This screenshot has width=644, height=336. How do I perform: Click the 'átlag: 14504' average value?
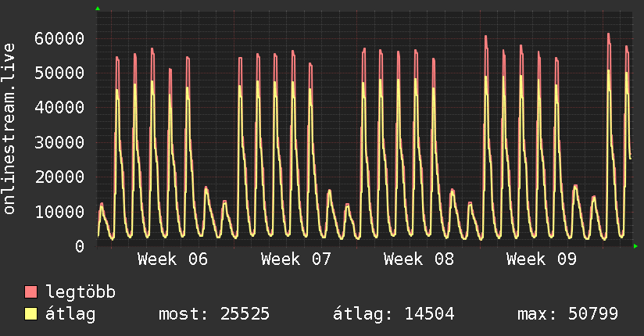click(x=393, y=314)
